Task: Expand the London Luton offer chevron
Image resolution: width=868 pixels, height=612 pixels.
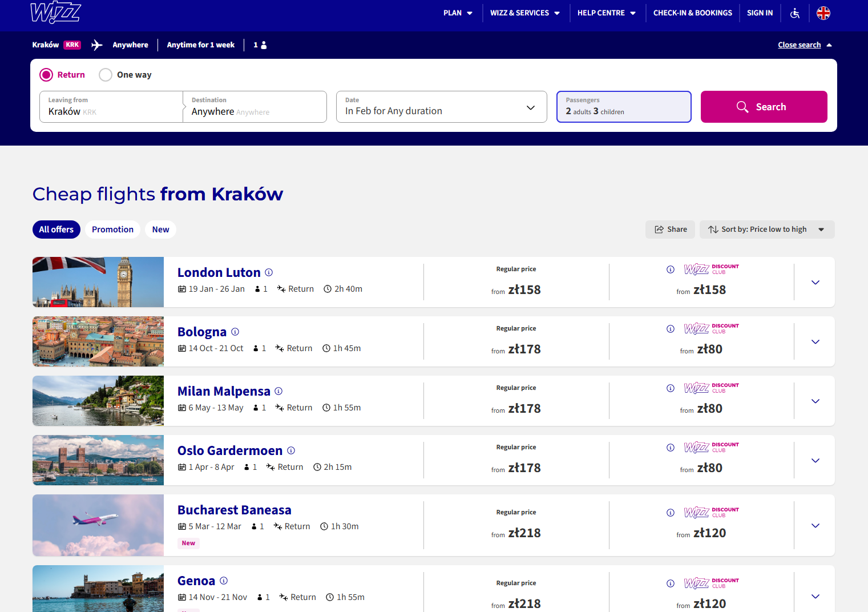Action: click(x=815, y=283)
